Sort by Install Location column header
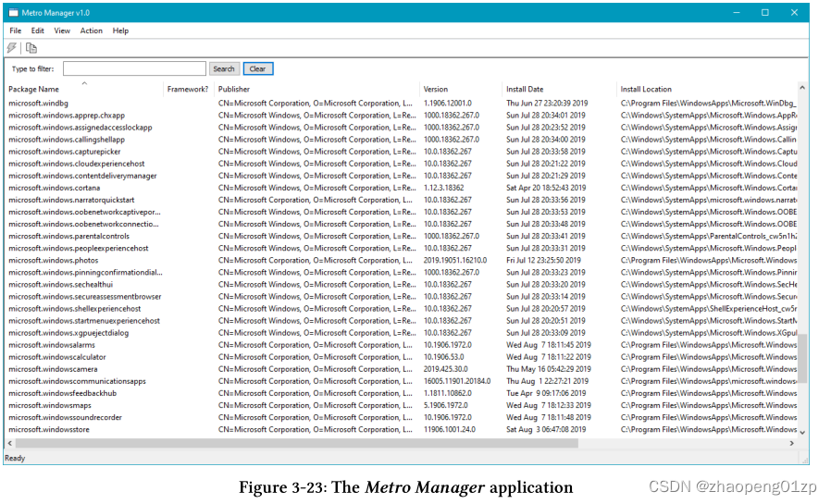 [x=707, y=89]
